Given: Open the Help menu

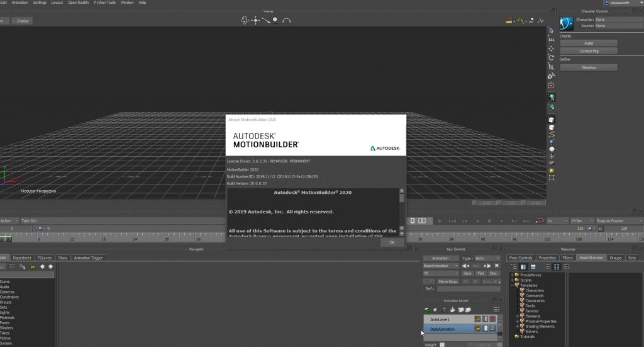Looking at the screenshot, I should point(142,3).
